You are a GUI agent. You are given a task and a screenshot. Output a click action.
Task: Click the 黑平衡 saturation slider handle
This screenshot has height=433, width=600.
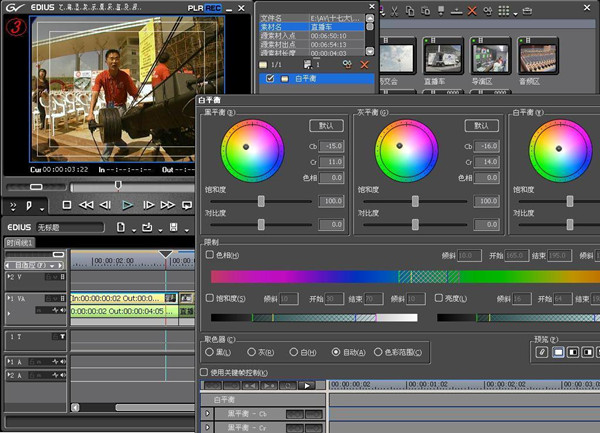pyautogui.click(x=262, y=201)
